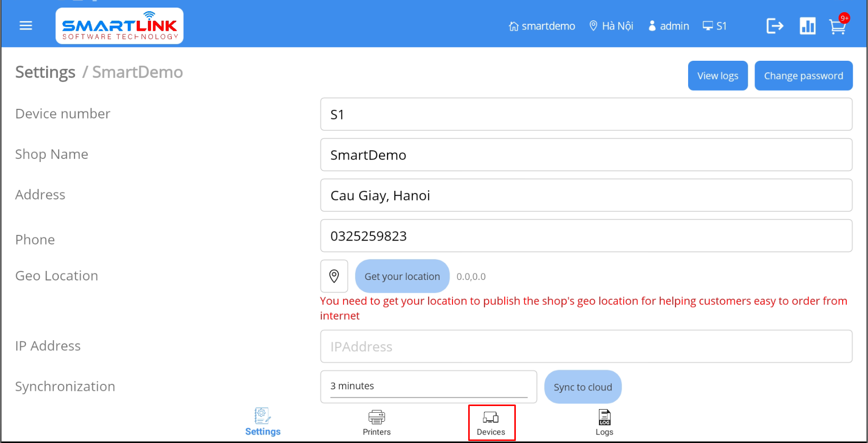
Task: Open the reports chart icon
Action: tap(807, 26)
